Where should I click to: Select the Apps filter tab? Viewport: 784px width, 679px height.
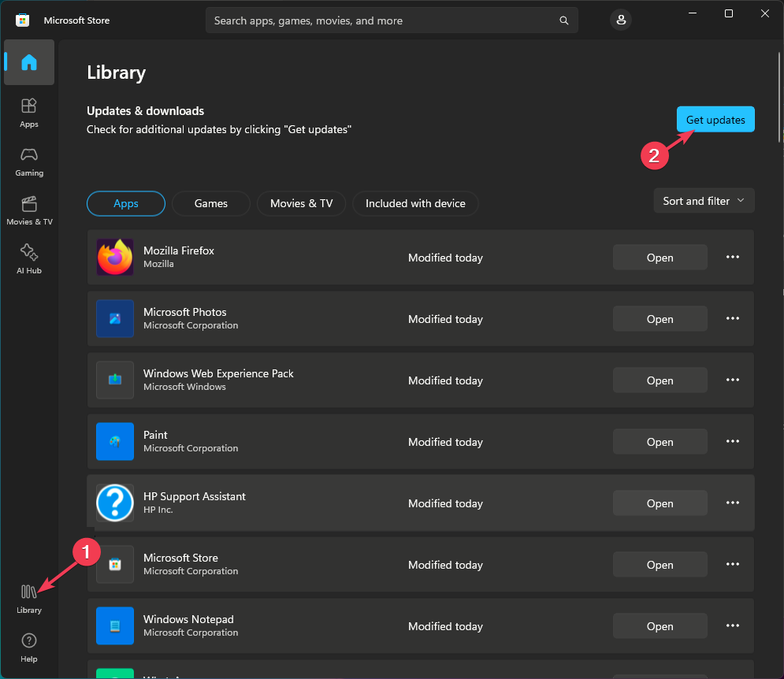(126, 203)
